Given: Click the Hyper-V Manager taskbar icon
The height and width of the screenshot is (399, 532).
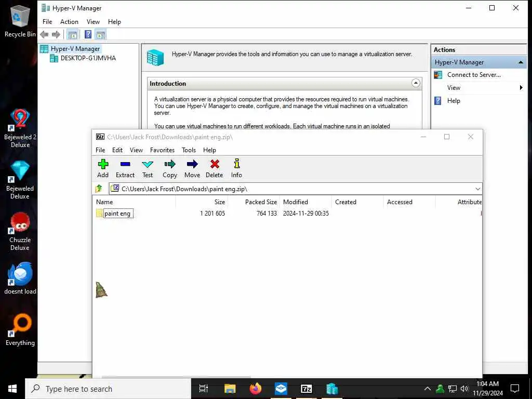Looking at the screenshot, I should click(332, 389).
